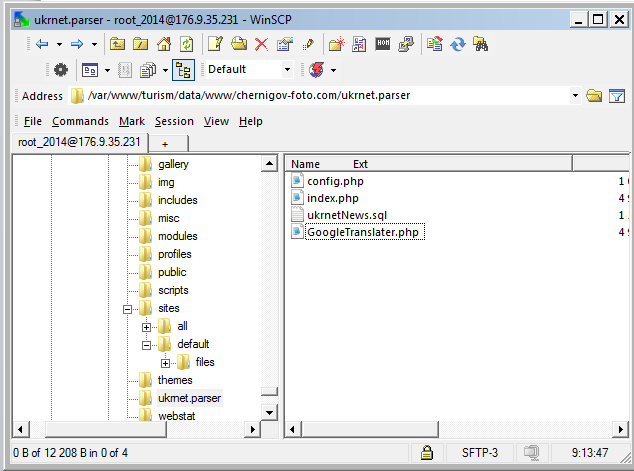Open file Properties icon
This screenshot has width=634, height=471.
click(x=285, y=44)
